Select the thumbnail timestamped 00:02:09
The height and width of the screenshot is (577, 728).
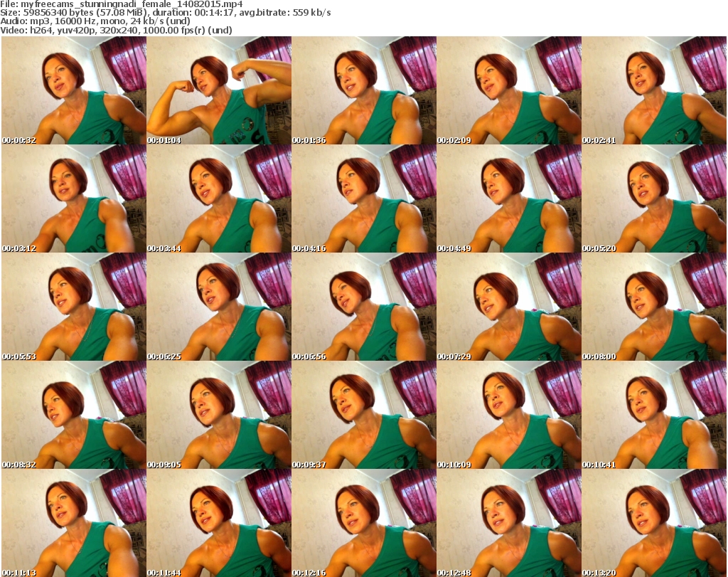click(509, 90)
